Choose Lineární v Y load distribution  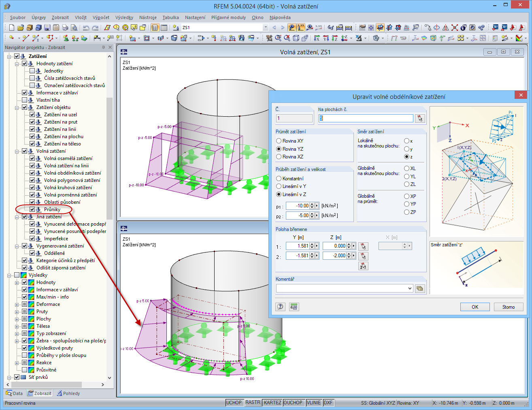(292, 186)
